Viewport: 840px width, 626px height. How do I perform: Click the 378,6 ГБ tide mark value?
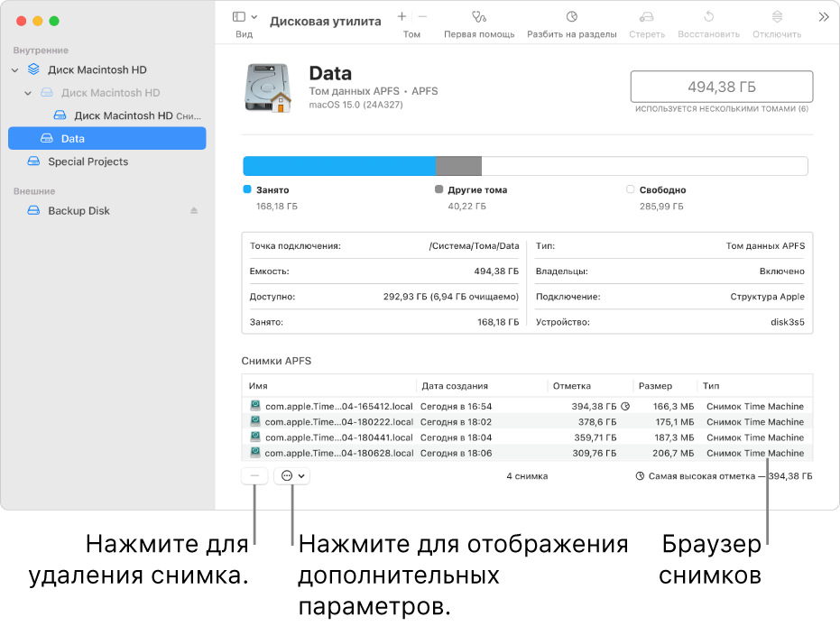tap(596, 422)
